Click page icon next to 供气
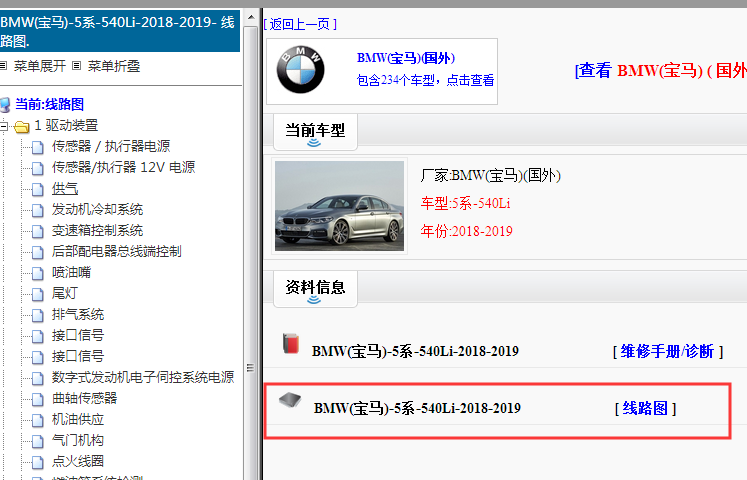Viewport: 747px width, 480px height. [x=38, y=189]
